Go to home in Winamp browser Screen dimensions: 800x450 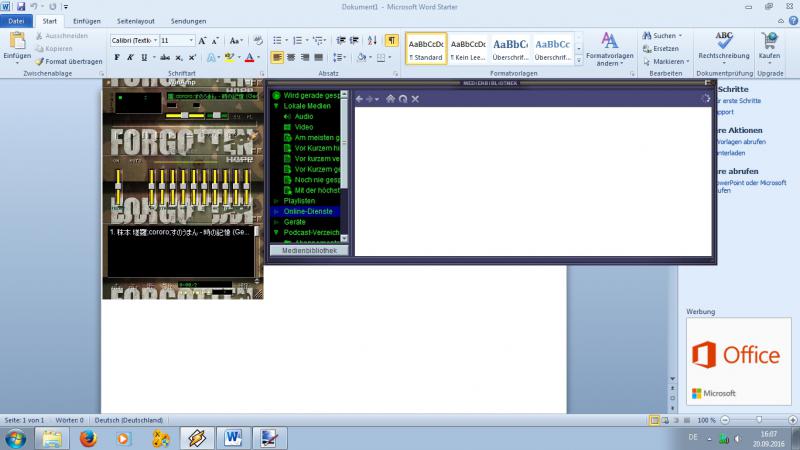coord(390,99)
